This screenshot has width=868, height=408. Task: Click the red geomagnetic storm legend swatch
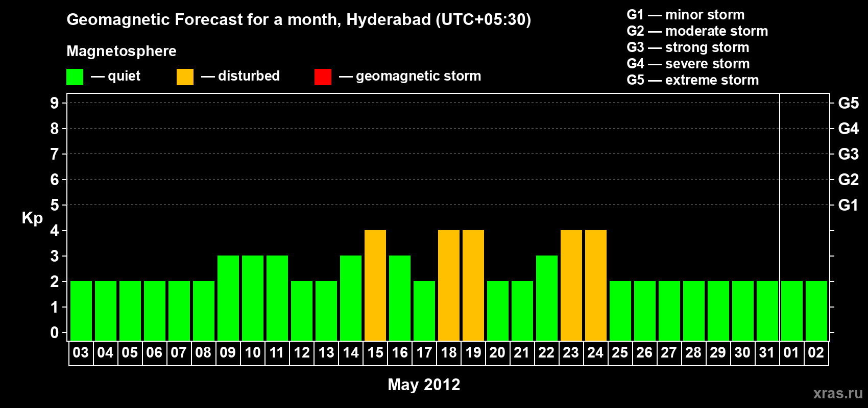point(323,77)
